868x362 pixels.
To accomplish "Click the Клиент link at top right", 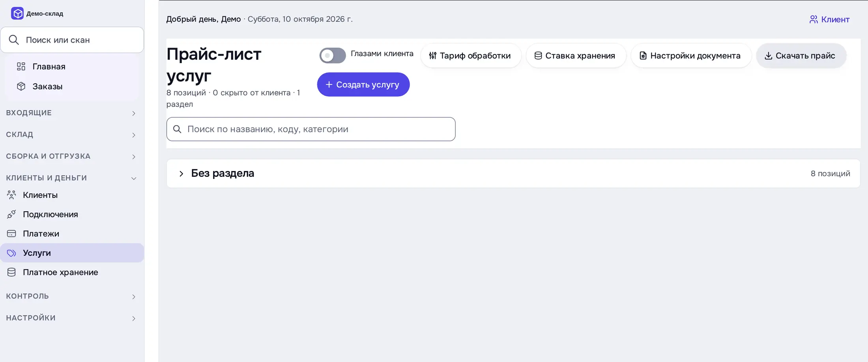I will point(829,19).
